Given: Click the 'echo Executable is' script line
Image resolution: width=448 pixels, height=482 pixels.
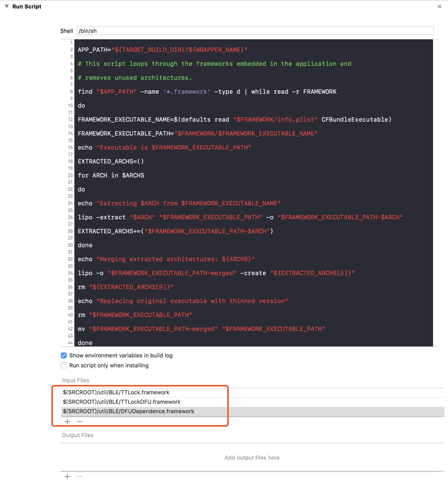Looking at the screenshot, I should point(164,148).
